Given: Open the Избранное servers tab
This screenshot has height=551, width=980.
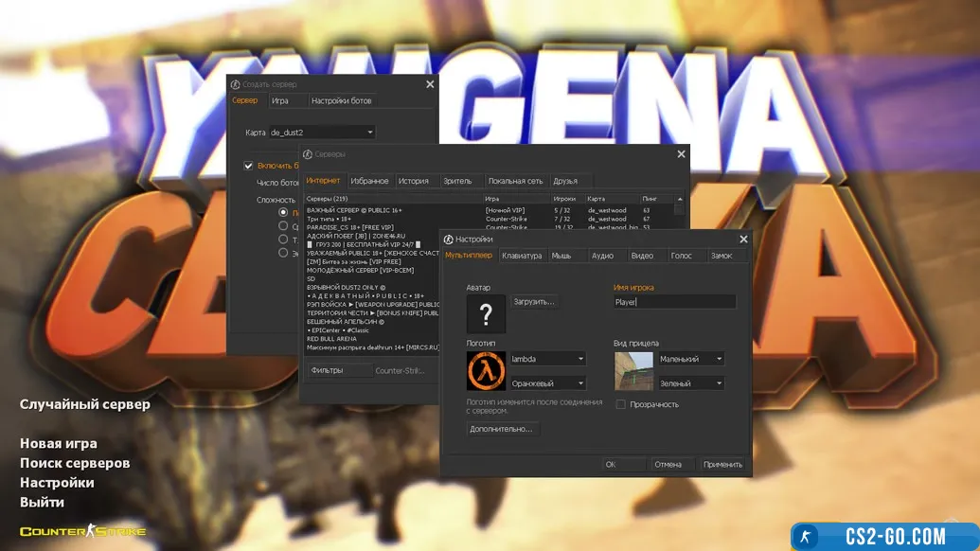Looking at the screenshot, I should [369, 181].
